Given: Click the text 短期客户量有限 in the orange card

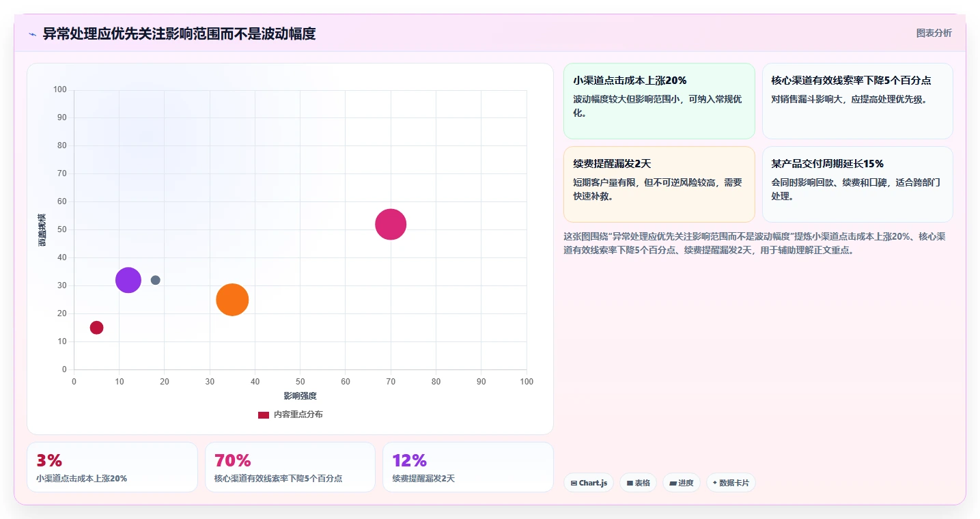Looking at the screenshot, I should click(604, 182).
